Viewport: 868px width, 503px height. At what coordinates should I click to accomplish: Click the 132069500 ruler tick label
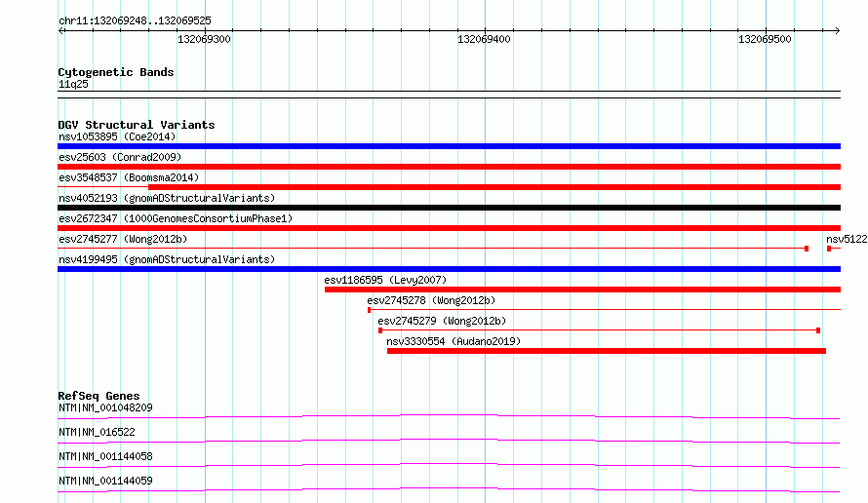coord(765,39)
